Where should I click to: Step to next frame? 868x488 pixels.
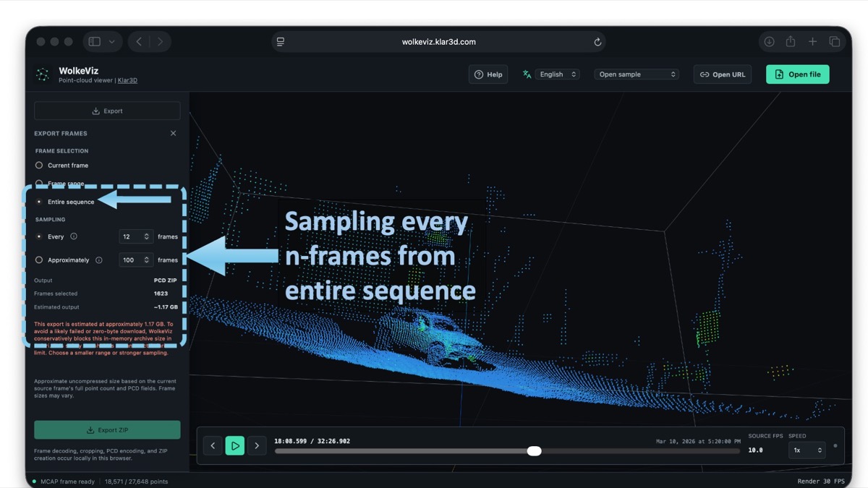point(257,446)
